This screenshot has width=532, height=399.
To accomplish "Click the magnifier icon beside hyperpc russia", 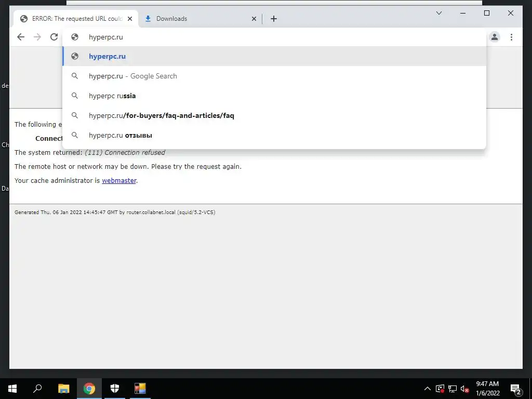I will 75,96.
